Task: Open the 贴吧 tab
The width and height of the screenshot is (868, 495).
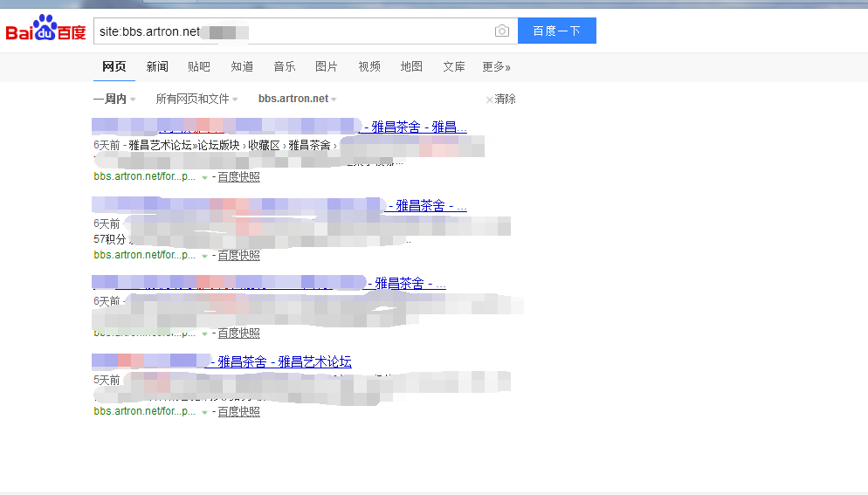Action: (199, 67)
